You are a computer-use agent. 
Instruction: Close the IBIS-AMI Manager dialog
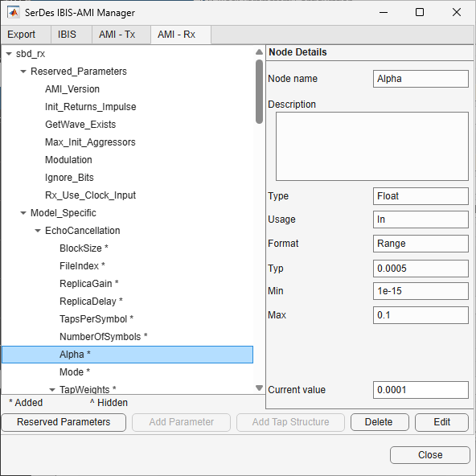click(x=430, y=455)
